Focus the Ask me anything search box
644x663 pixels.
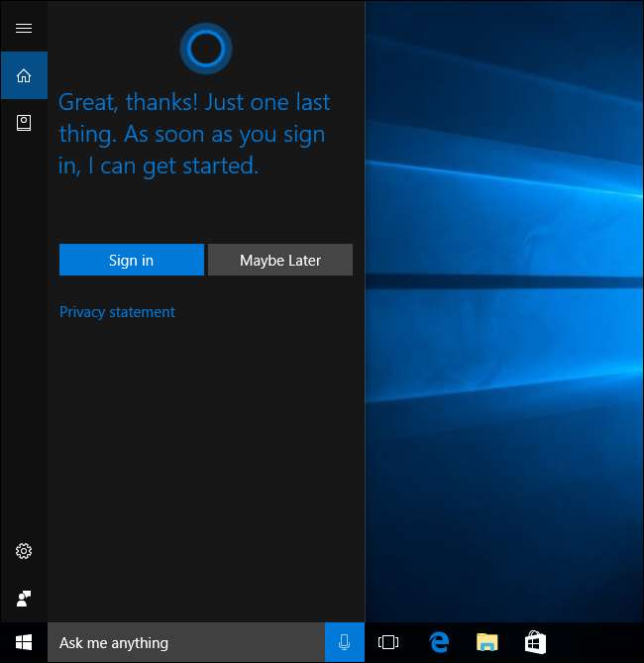186,642
